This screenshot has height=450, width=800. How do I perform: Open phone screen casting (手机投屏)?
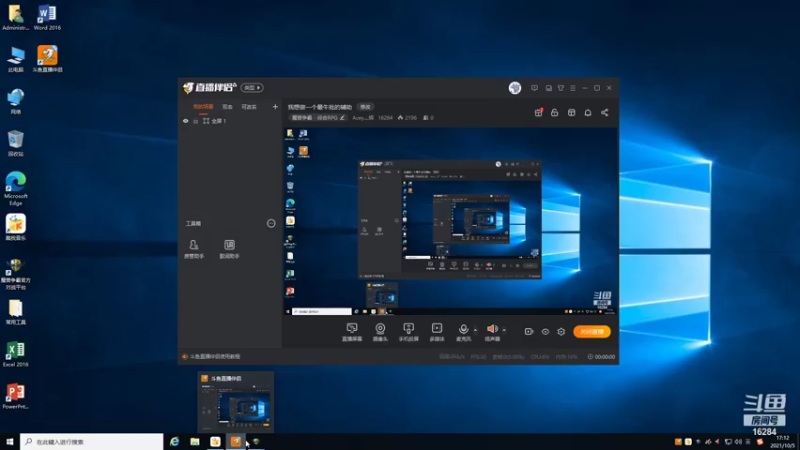pyautogui.click(x=408, y=332)
